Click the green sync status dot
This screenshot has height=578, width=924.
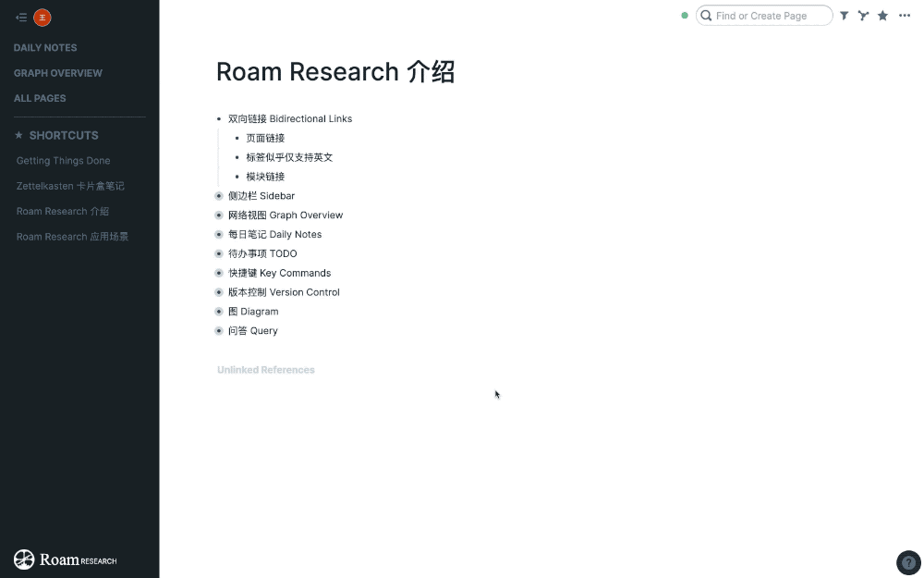coord(684,16)
